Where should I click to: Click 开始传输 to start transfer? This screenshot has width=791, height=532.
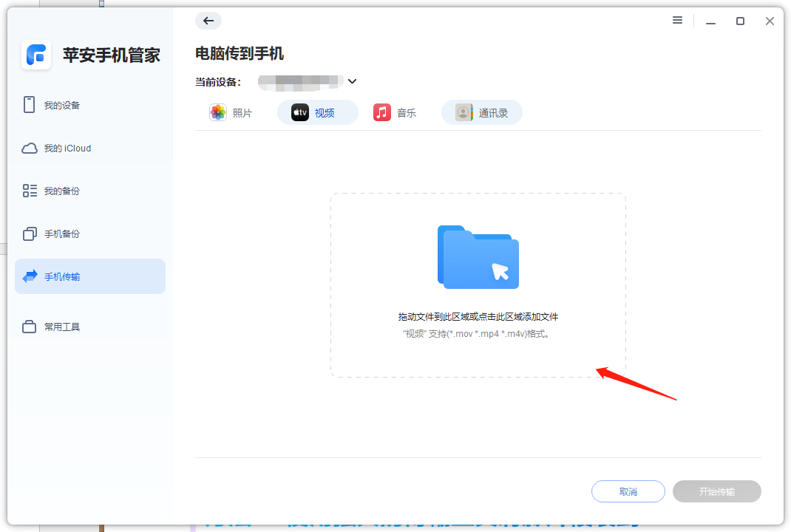pyautogui.click(x=716, y=491)
